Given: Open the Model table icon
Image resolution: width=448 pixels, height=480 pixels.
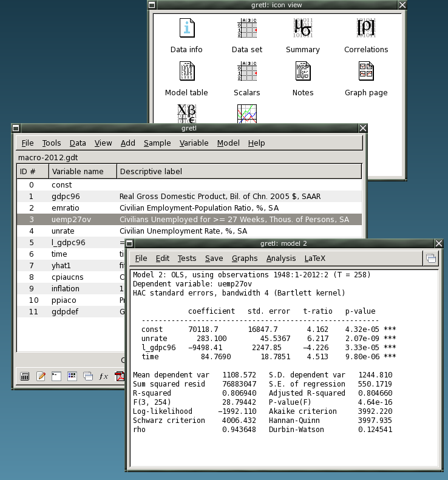Looking at the screenshot, I should pos(186,72).
